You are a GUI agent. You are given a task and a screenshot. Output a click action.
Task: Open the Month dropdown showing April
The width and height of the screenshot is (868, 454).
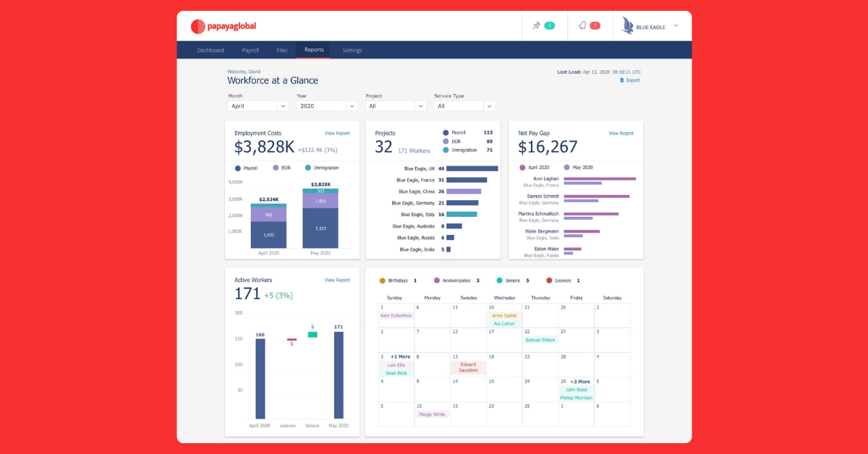click(258, 106)
